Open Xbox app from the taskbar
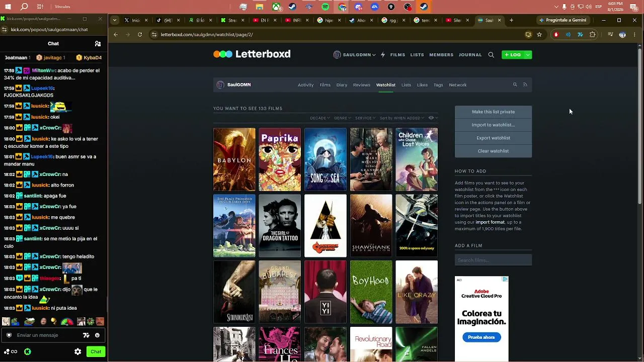The width and height of the screenshot is (644, 362). (x=276, y=7)
